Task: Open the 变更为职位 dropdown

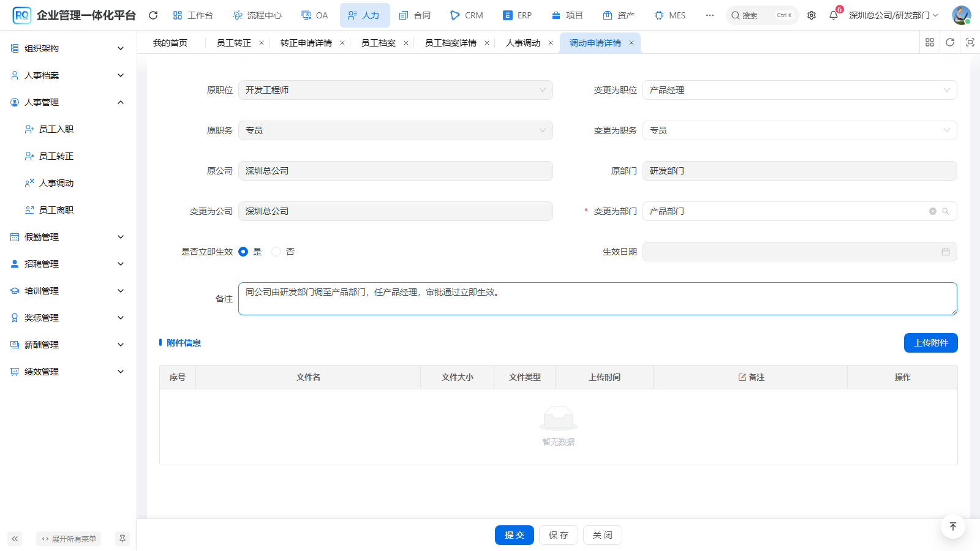Action: click(799, 90)
